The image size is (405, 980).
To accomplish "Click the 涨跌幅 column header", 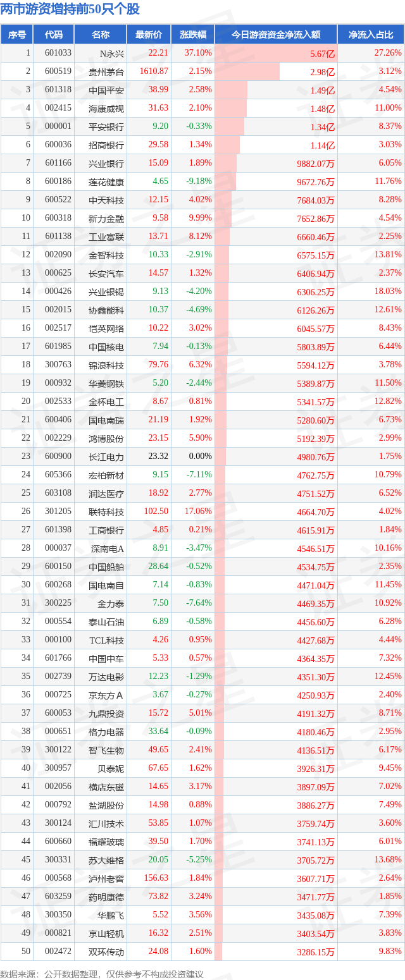I will tap(192, 35).
